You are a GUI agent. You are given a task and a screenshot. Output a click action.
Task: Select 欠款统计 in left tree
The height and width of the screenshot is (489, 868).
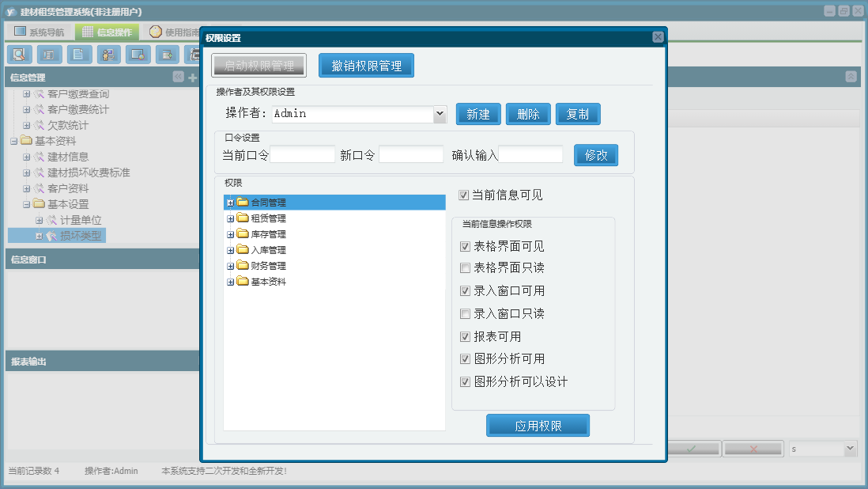(x=67, y=126)
